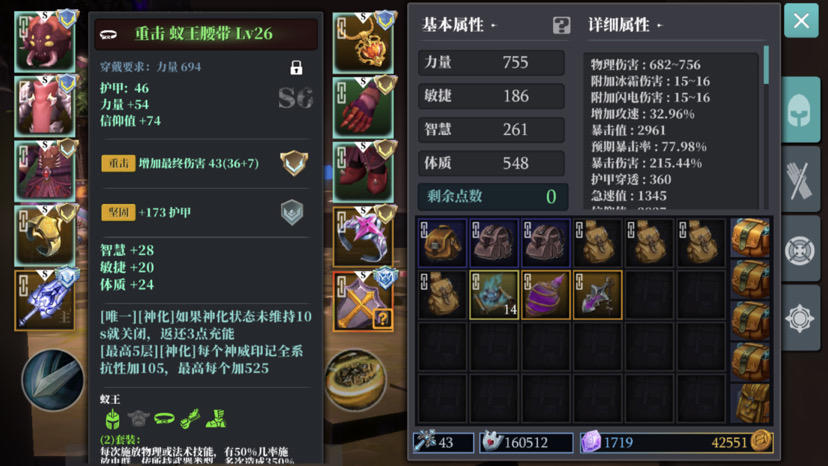828x466 pixels.
Task: Click the question mark help icon
Action: (x=561, y=25)
